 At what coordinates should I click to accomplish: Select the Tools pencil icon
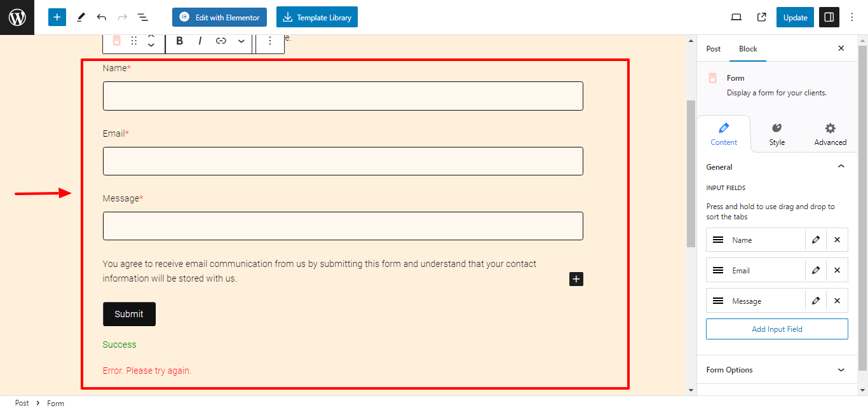pos(81,17)
